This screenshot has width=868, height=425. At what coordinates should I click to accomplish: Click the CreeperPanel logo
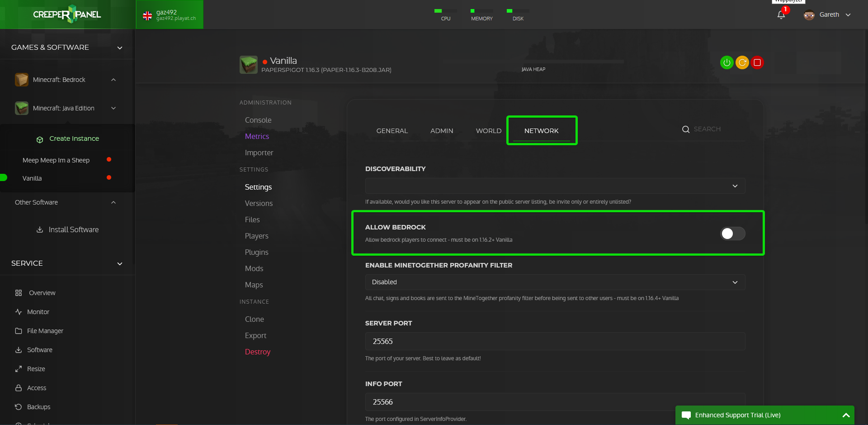pyautogui.click(x=67, y=14)
